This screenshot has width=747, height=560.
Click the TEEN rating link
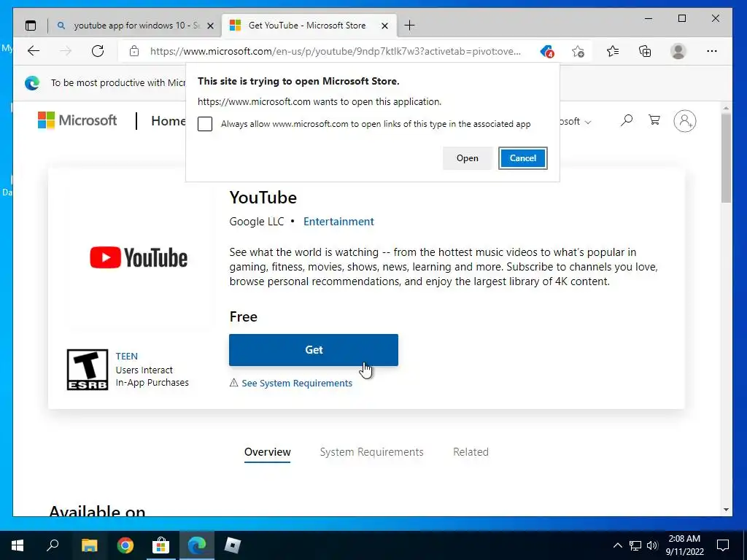(x=127, y=356)
